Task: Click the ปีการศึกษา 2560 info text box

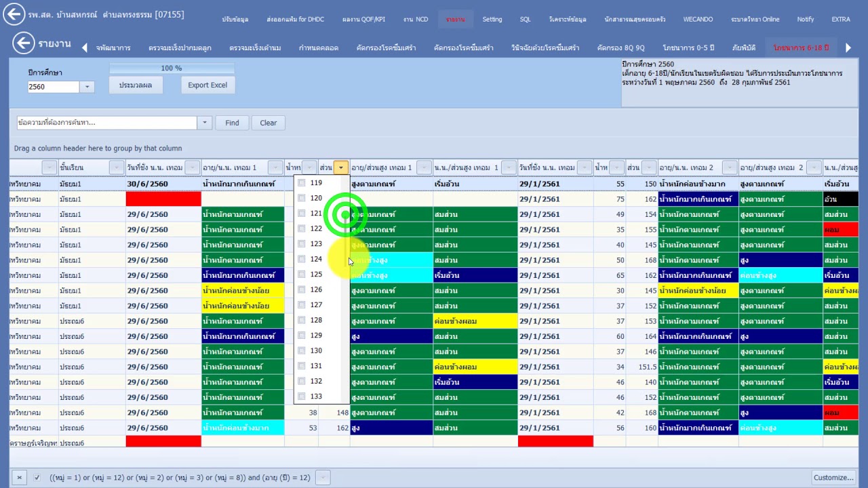Action: [x=739, y=83]
